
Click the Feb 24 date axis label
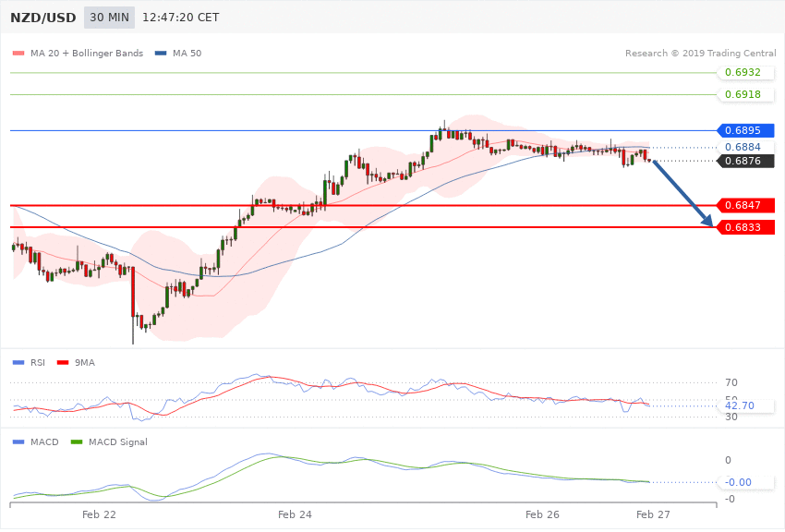click(x=295, y=514)
